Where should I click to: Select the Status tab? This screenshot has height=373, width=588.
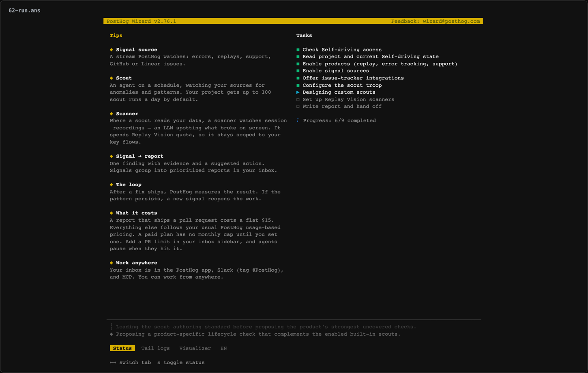point(122,348)
